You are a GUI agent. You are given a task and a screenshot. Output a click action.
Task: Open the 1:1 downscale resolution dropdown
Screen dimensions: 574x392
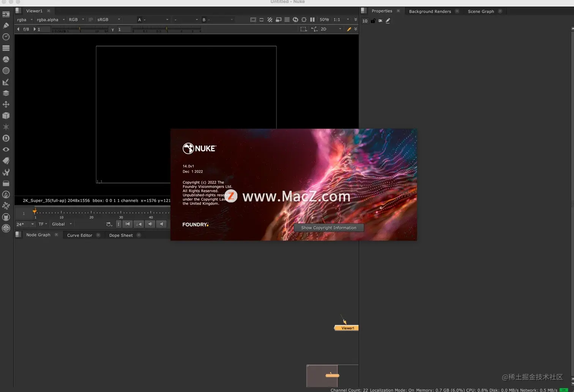(x=341, y=20)
